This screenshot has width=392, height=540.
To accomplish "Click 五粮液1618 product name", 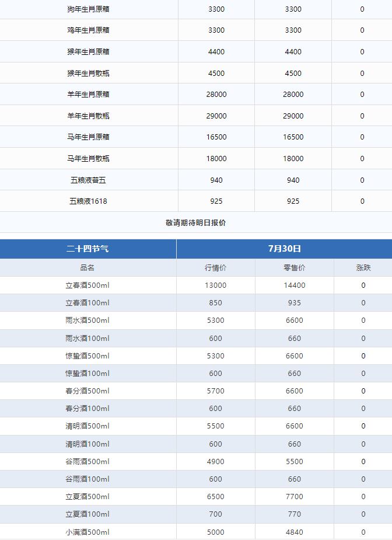I will point(89,201).
